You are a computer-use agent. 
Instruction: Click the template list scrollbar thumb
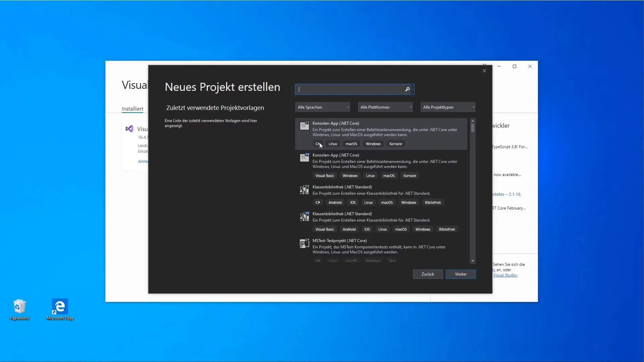(x=473, y=128)
